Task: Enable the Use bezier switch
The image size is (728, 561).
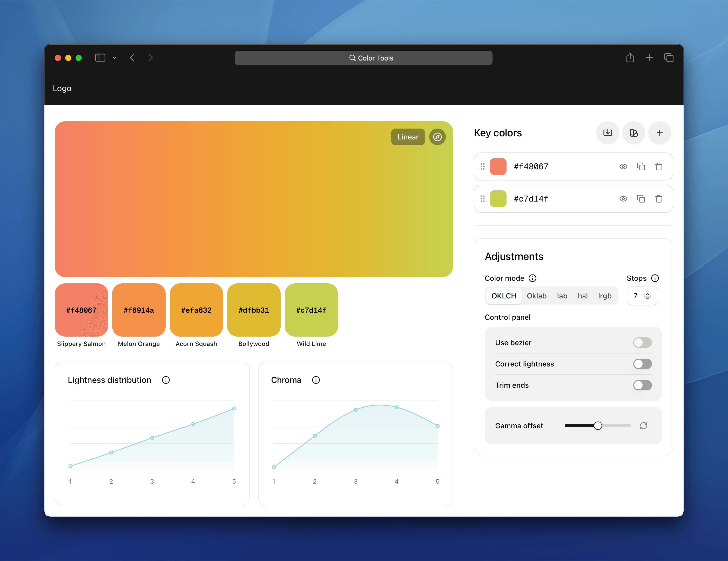Action: click(642, 343)
